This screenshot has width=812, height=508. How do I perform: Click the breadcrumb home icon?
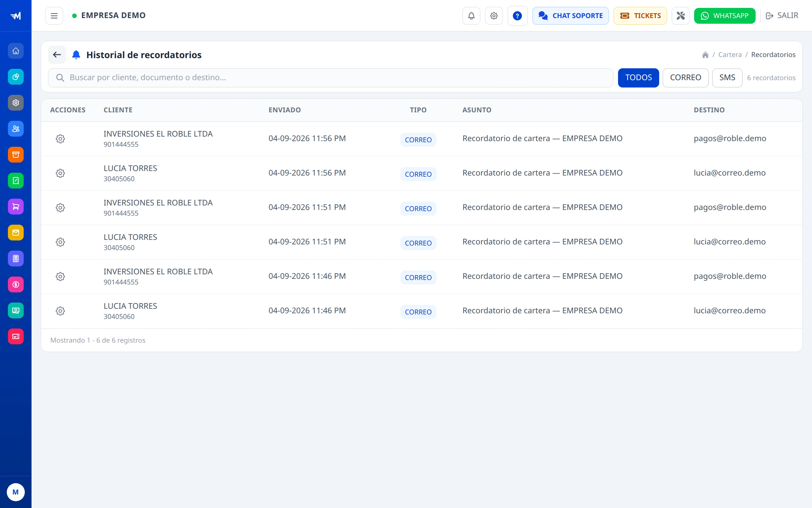[705, 55]
